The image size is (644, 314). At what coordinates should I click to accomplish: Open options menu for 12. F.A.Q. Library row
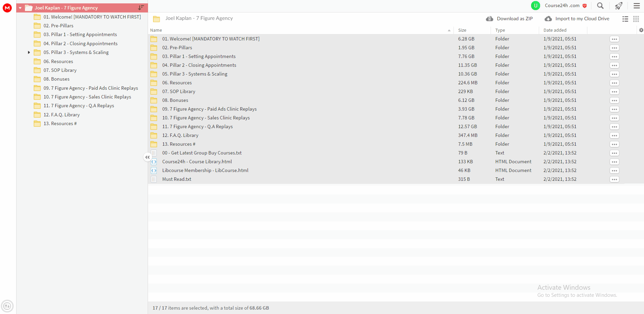click(614, 136)
